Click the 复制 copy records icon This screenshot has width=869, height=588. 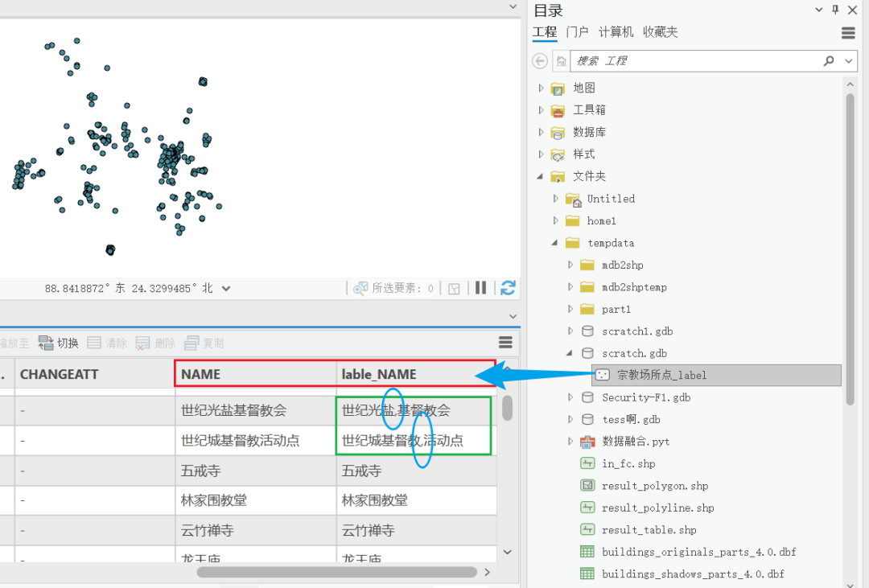click(x=204, y=342)
